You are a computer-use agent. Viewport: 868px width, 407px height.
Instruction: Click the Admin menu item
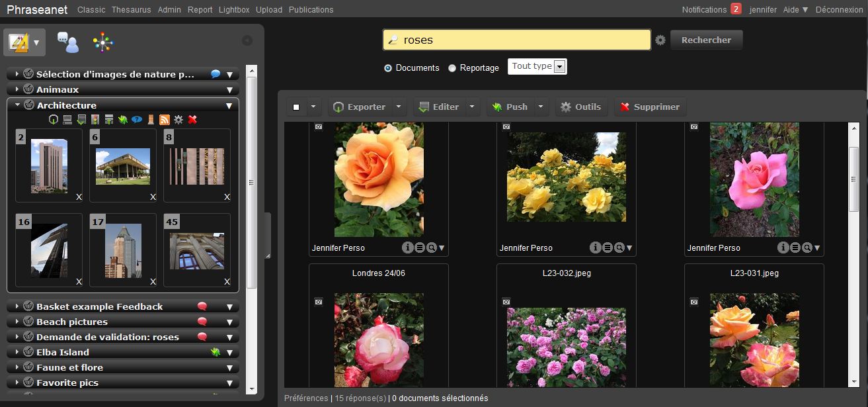[169, 10]
